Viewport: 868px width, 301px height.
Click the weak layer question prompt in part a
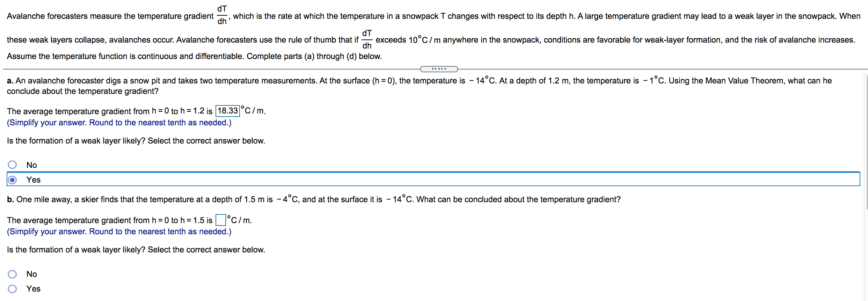point(136,140)
